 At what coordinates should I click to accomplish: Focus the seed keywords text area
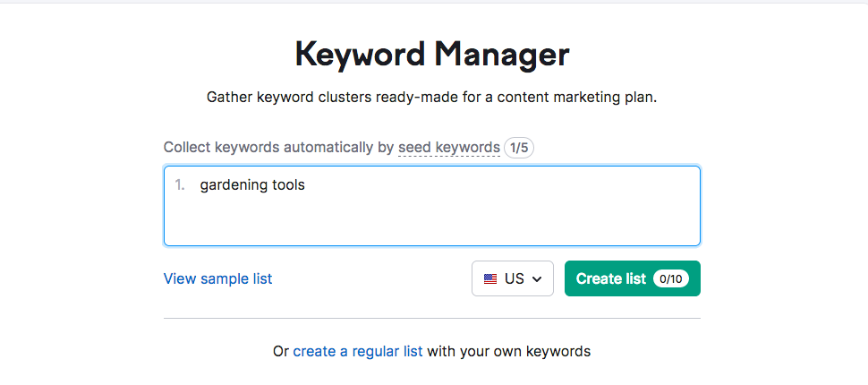click(432, 206)
